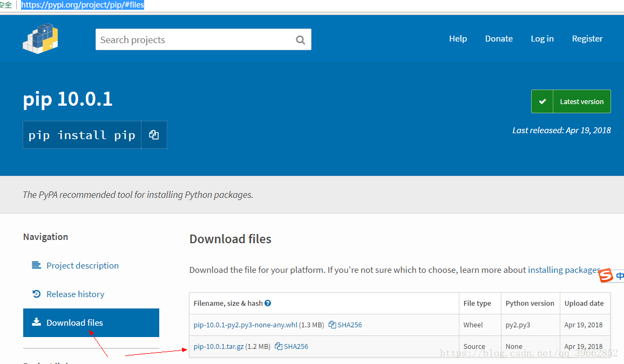Click the browser address bar URL

click(83, 5)
